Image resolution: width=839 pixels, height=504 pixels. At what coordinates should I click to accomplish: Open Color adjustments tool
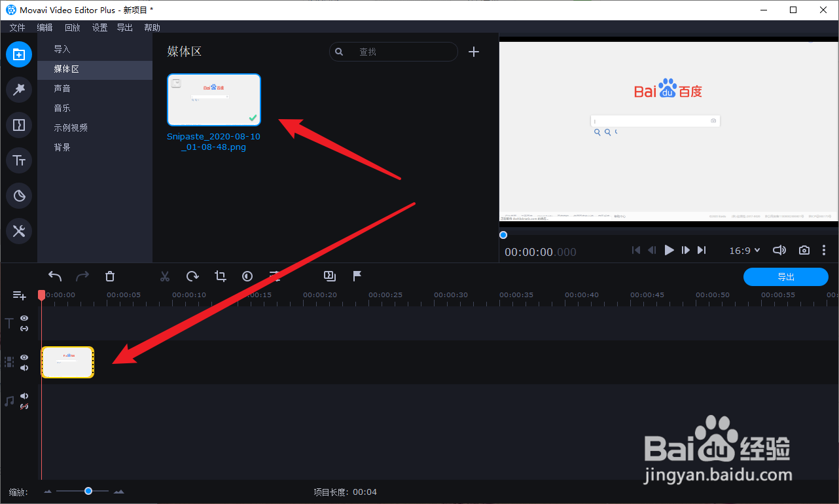[247, 276]
